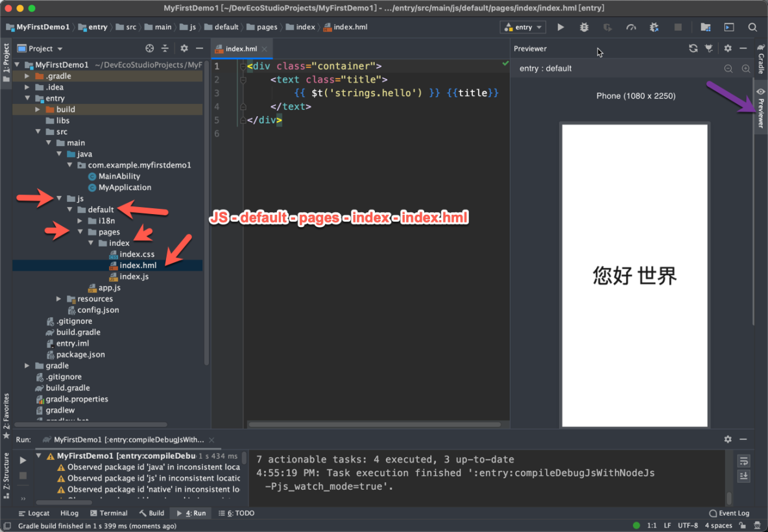Click the search magnifier in top toolbar

click(x=752, y=27)
